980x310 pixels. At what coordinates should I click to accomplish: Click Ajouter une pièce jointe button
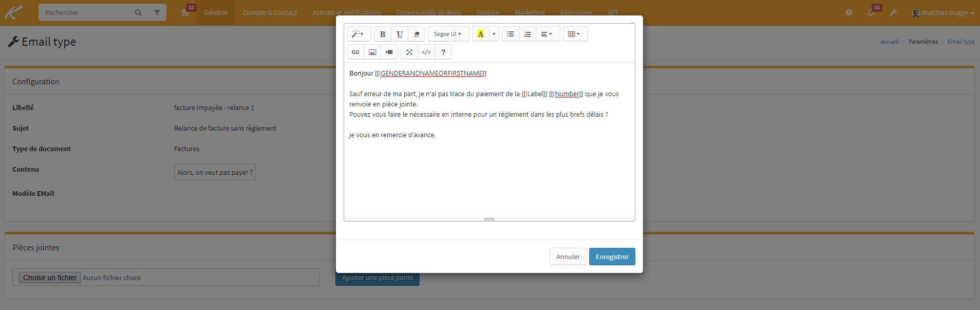pyautogui.click(x=378, y=278)
